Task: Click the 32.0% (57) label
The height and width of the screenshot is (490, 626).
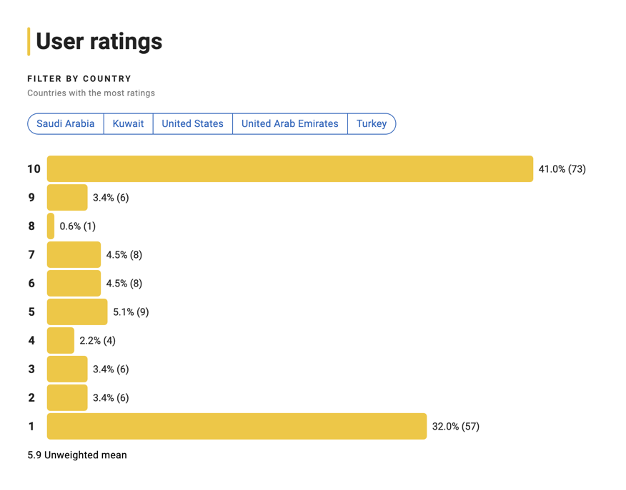Action: [456, 427]
